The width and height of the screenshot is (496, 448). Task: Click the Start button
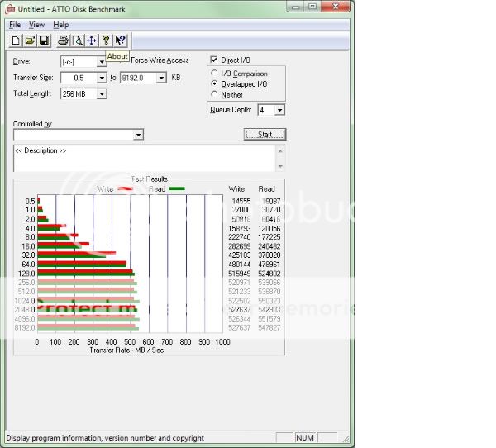tap(265, 135)
